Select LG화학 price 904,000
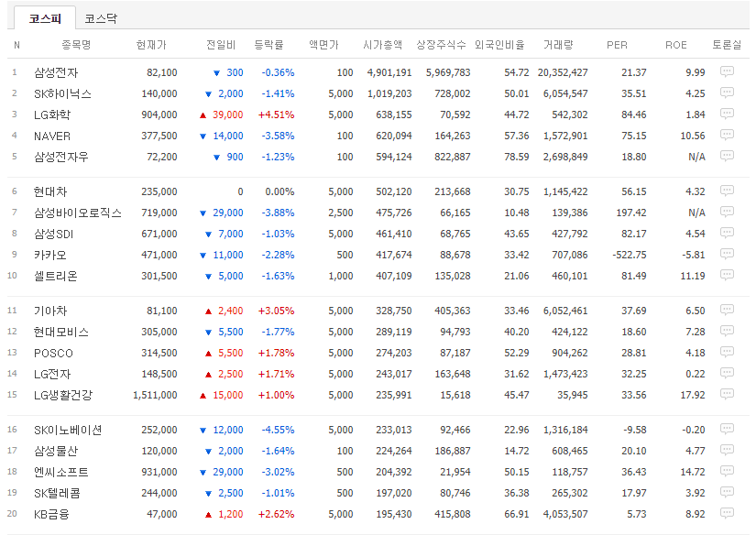The image size is (756, 535). (x=159, y=115)
